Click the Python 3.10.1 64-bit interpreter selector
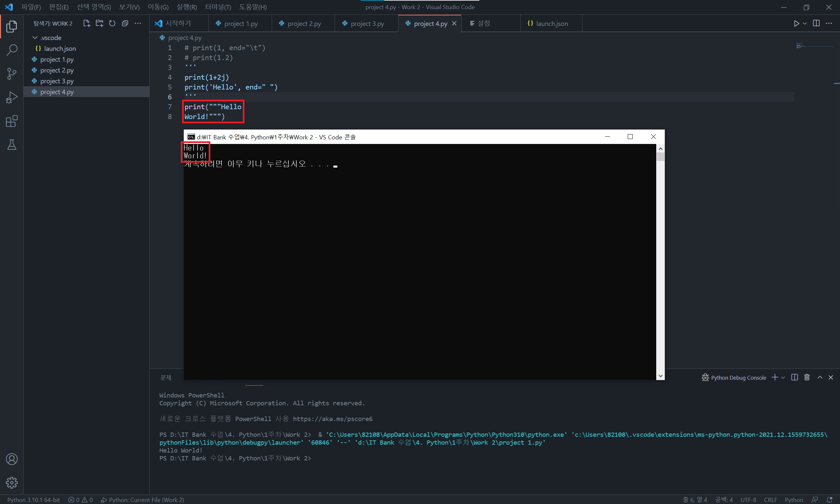 coord(33,500)
